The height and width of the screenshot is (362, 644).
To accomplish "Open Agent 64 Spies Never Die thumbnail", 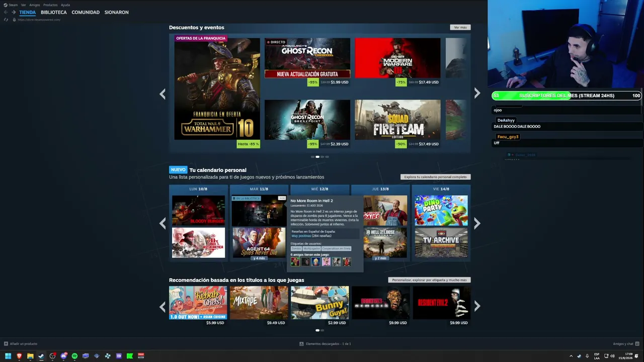I will point(259,242).
